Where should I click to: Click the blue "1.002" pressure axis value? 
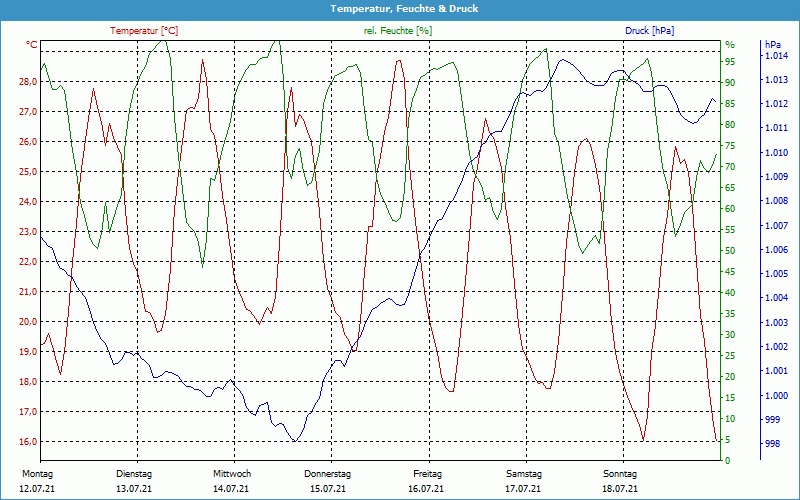coord(777,347)
